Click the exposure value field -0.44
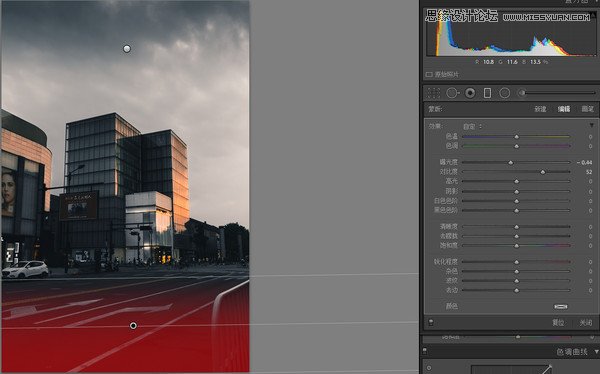Screen dimensions: 600x374 pos(584,162)
